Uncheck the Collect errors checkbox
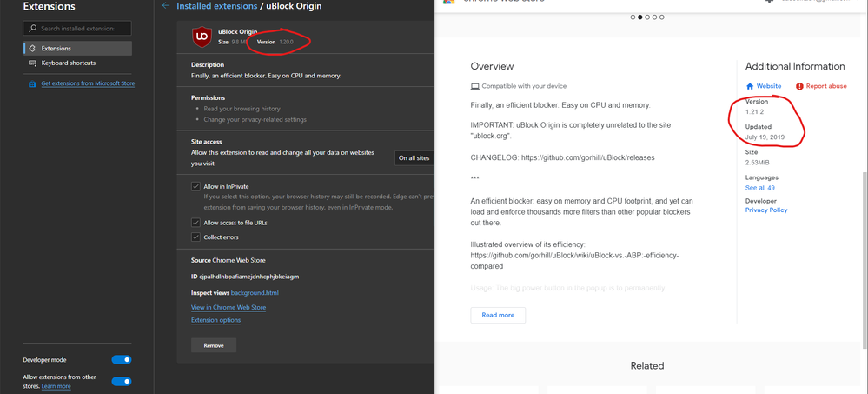Viewport: 868px width, 394px height. 195,237
